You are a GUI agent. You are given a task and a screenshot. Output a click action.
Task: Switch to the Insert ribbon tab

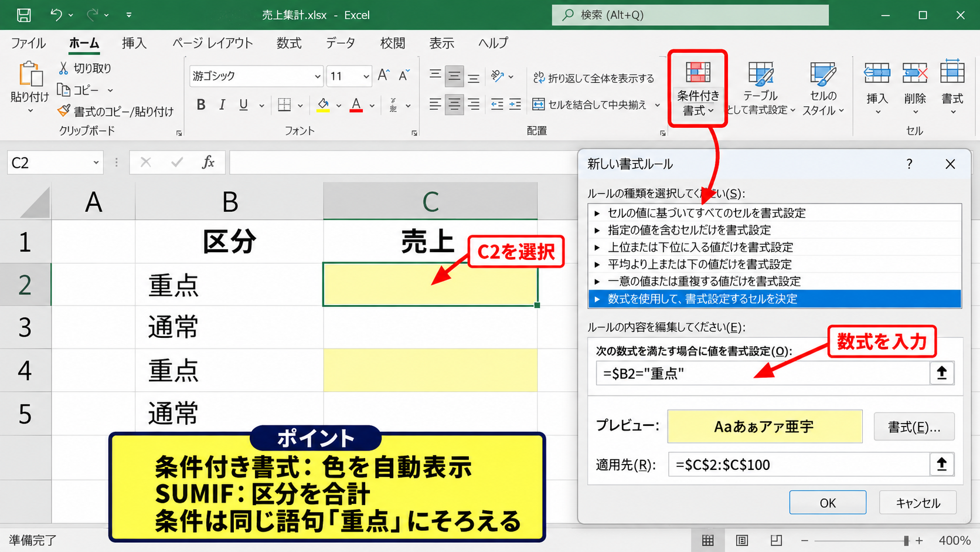point(134,43)
